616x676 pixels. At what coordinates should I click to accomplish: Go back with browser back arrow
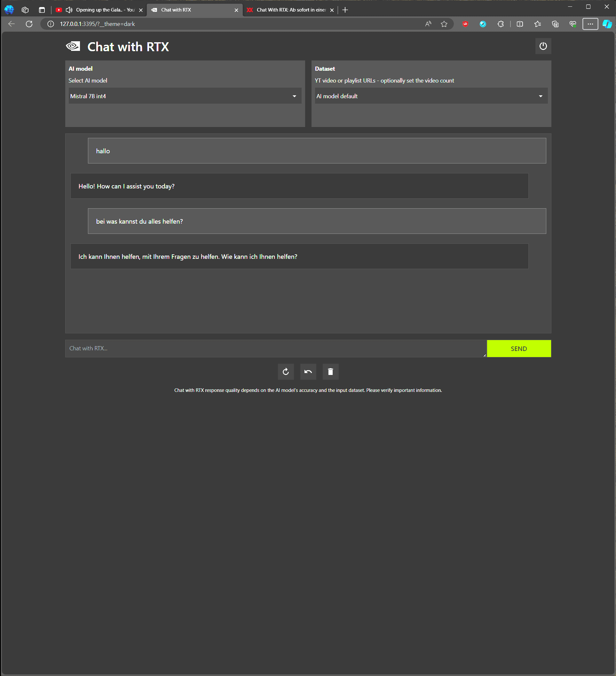pos(12,24)
